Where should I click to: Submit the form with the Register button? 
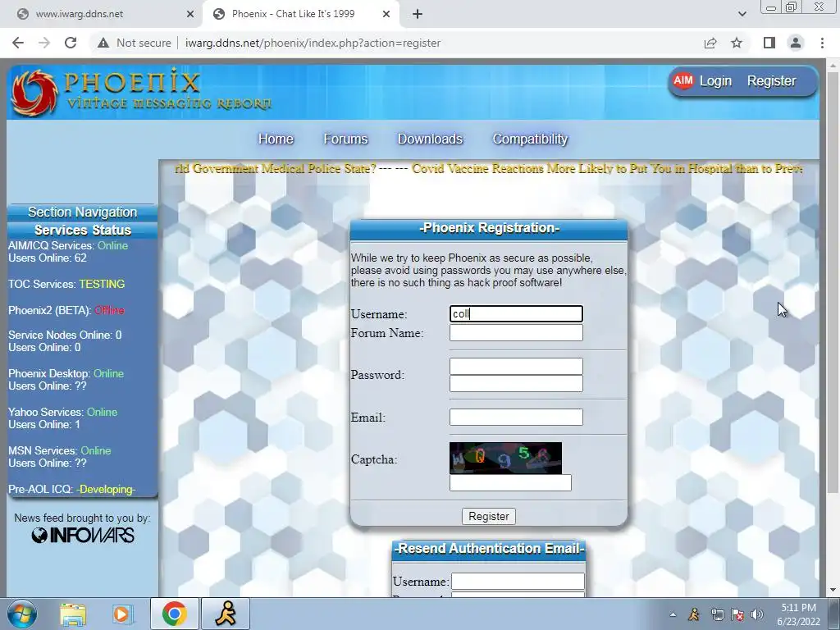489,517
